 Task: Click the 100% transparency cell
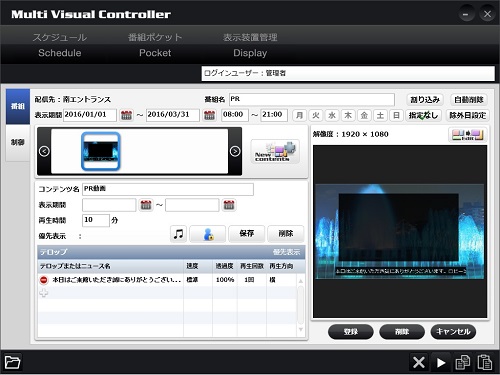(x=225, y=280)
